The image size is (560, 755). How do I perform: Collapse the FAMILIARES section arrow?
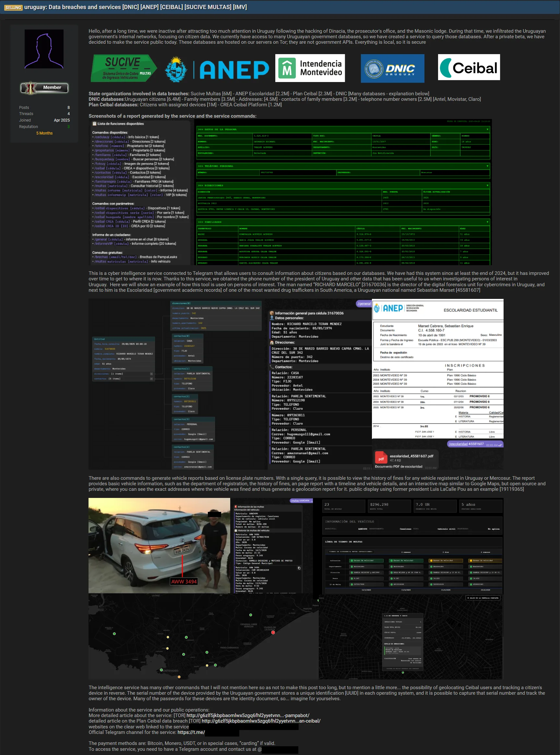click(487, 222)
